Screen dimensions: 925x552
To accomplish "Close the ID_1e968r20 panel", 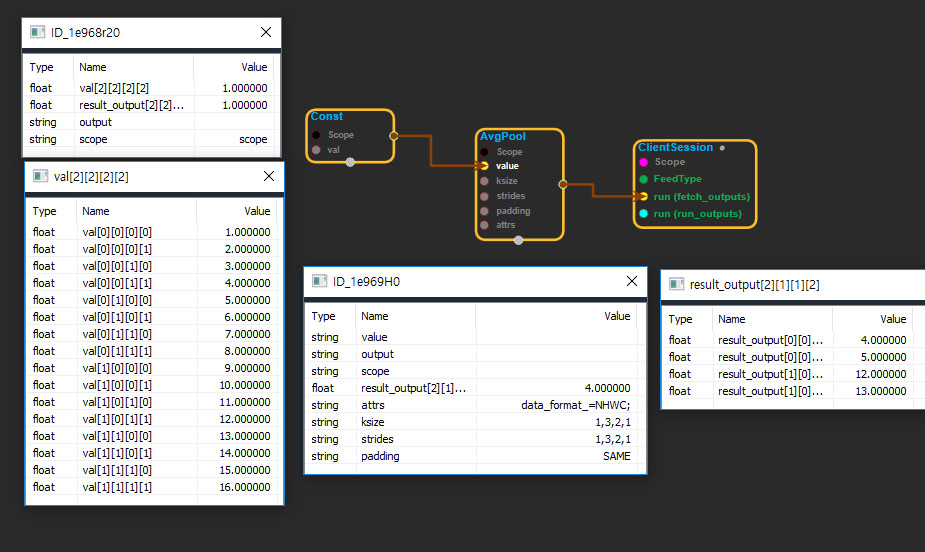I will point(266,32).
